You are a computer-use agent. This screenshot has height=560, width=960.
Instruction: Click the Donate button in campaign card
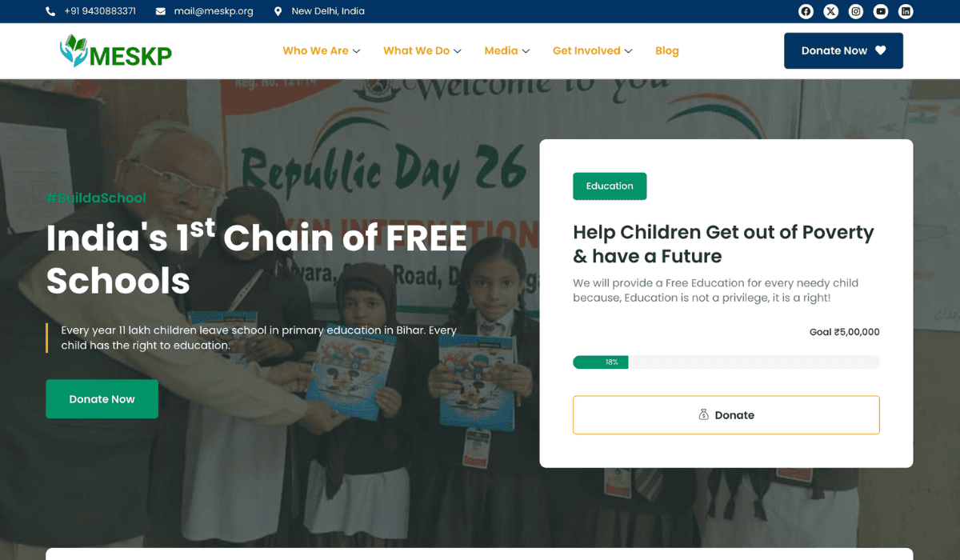pyautogui.click(x=726, y=415)
